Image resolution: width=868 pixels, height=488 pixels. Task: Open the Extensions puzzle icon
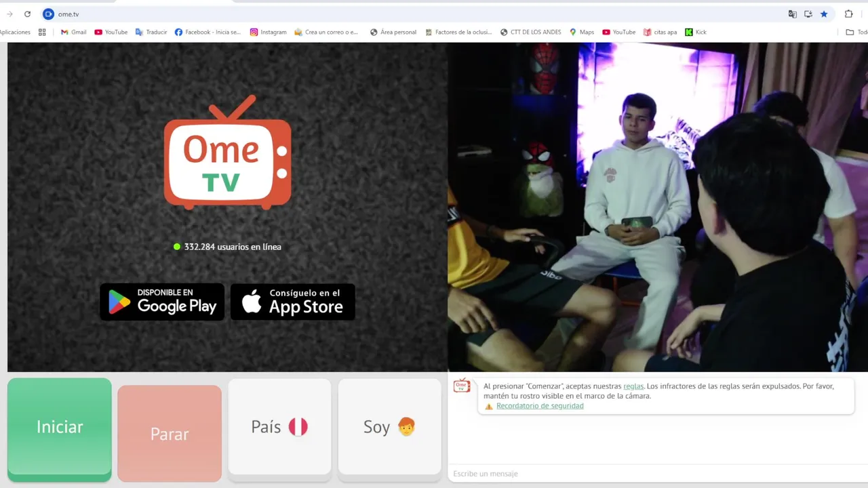click(848, 14)
